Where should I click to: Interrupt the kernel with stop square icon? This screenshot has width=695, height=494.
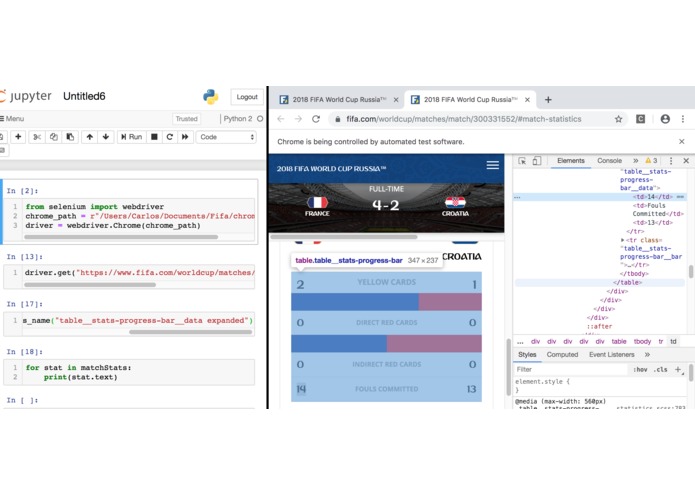point(154,137)
